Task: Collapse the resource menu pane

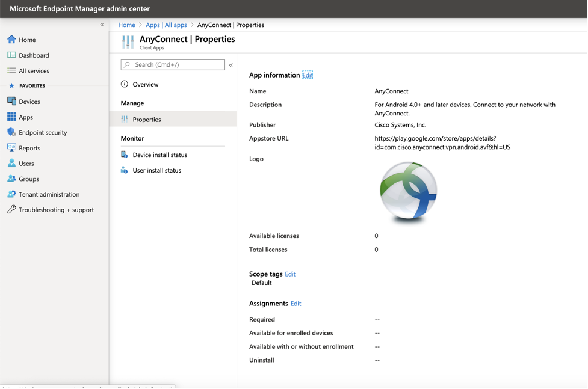Action: [231, 65]
